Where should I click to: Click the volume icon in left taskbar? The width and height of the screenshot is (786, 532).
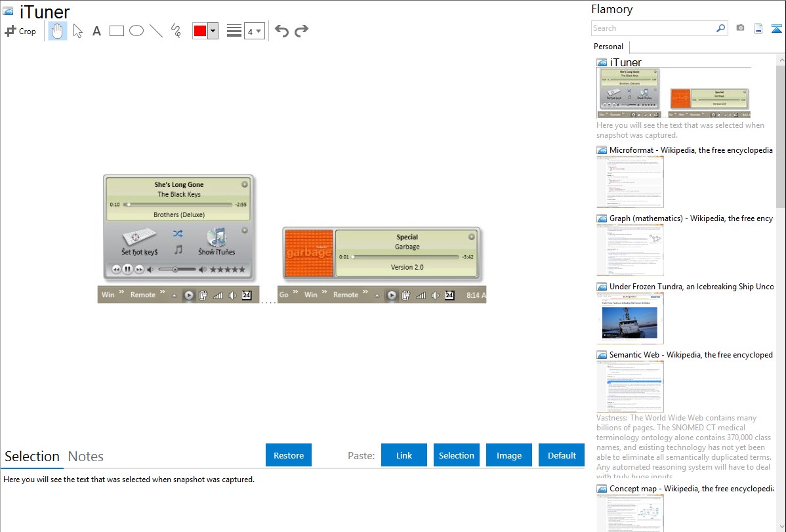click(x=233, y=295)
